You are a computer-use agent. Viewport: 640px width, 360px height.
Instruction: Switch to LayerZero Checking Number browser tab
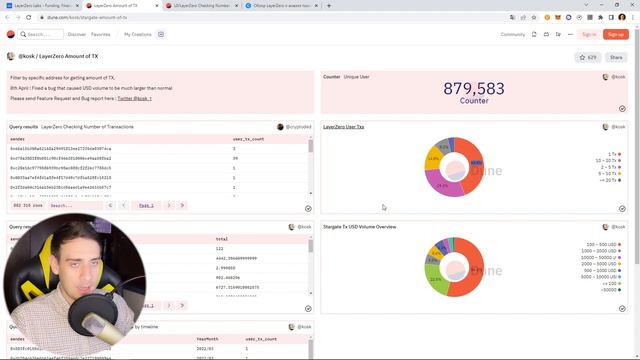coord(202,6)
